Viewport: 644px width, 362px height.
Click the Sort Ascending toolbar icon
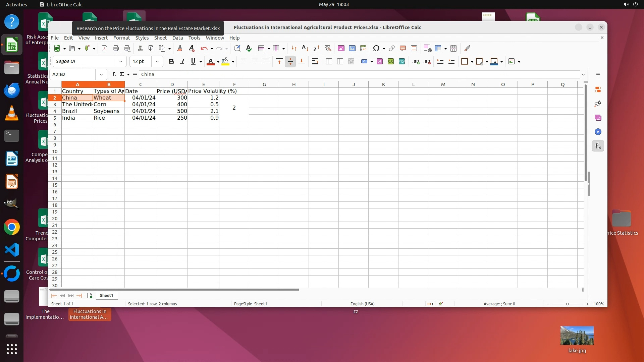click(305, 48)
